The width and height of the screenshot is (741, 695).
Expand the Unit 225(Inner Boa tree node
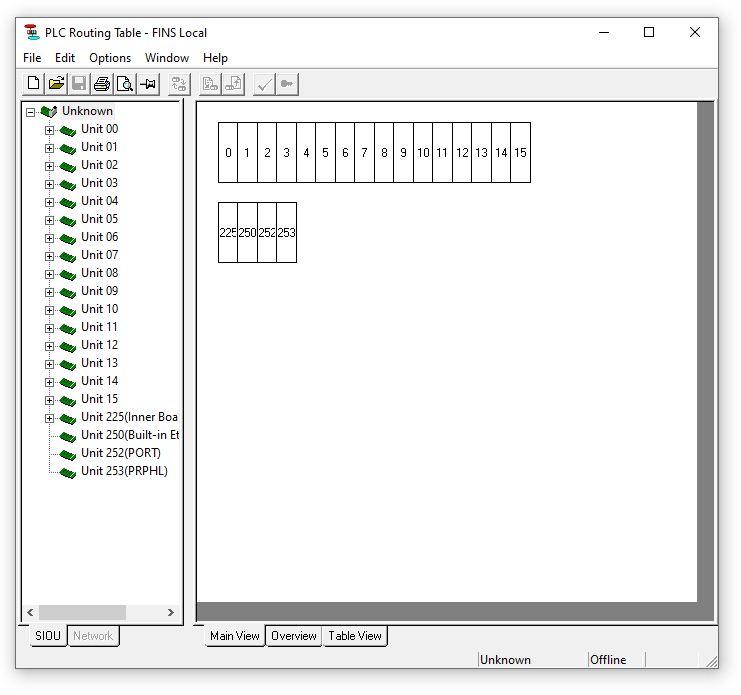pyautogui.click(x=49, y=418)
